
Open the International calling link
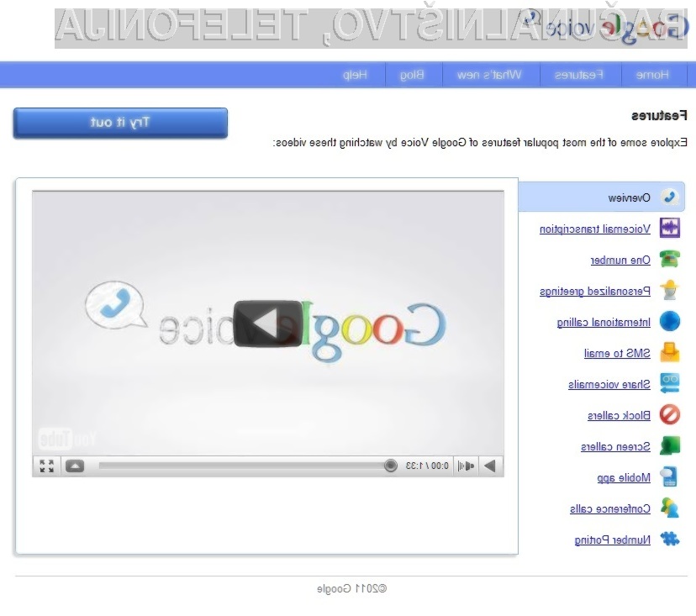pyautogui.click(x=604, y=322)
